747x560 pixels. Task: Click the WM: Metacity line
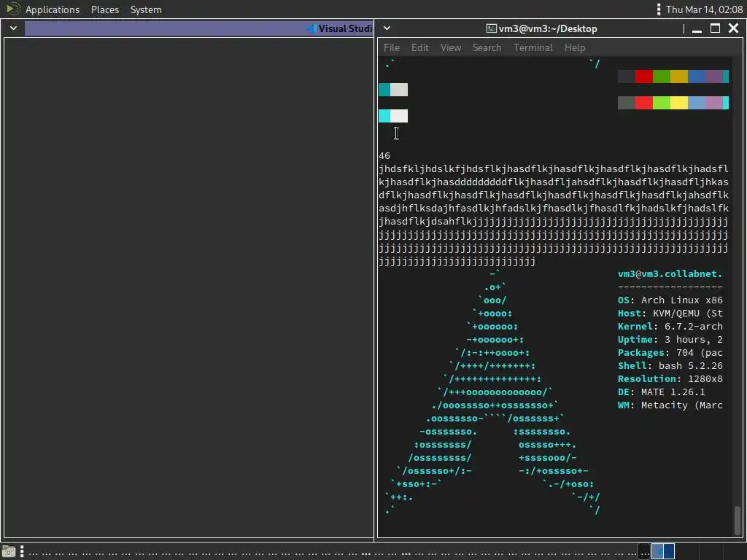670,405
